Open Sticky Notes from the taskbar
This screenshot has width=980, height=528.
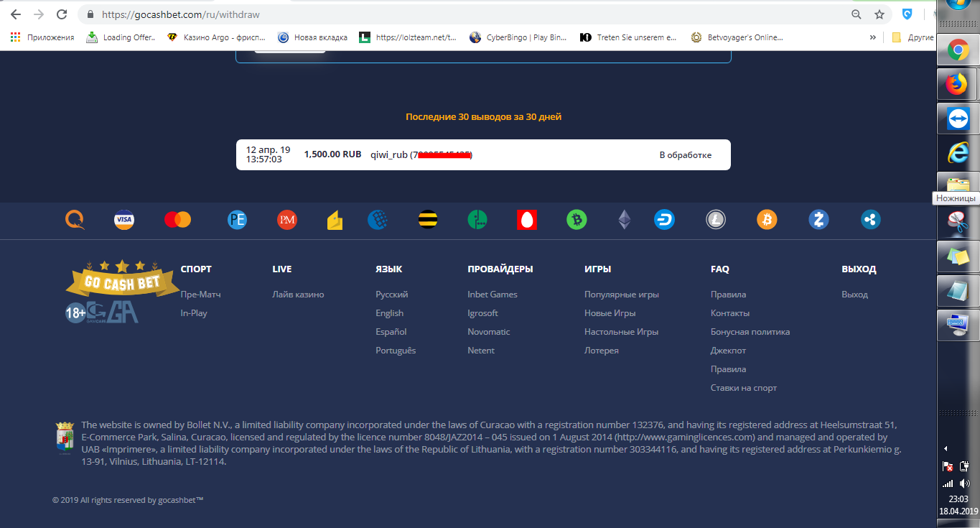tap(958, 256)
